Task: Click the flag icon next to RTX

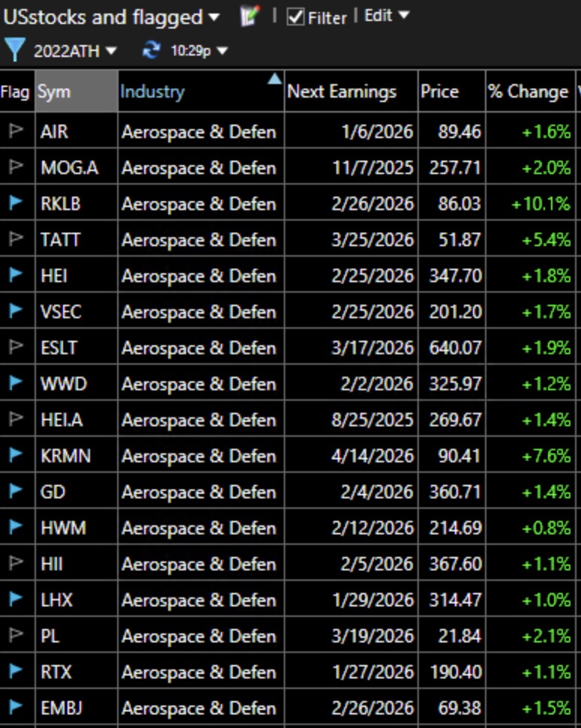Action: coord(16,671)
